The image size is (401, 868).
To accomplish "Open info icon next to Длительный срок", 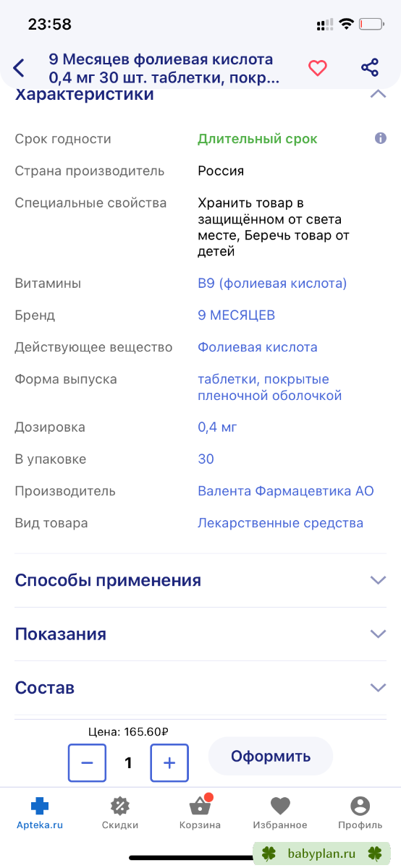I will click(x=381, y=138).
